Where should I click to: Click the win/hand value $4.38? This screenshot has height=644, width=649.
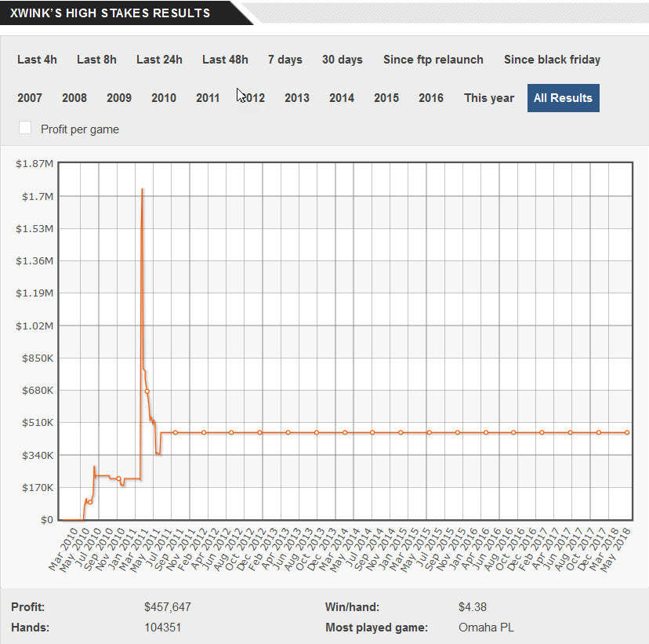pyautogui.click(x=473, y=607)
